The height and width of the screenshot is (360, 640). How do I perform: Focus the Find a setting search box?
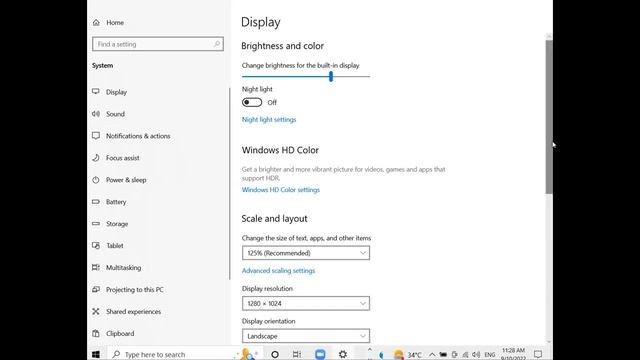[x=158, y=44]
